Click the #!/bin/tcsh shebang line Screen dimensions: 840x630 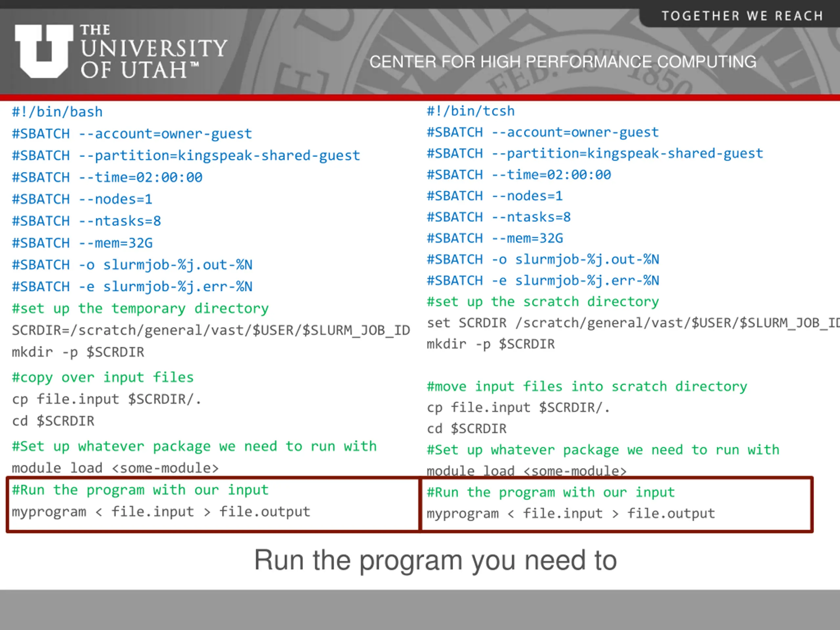471,111
